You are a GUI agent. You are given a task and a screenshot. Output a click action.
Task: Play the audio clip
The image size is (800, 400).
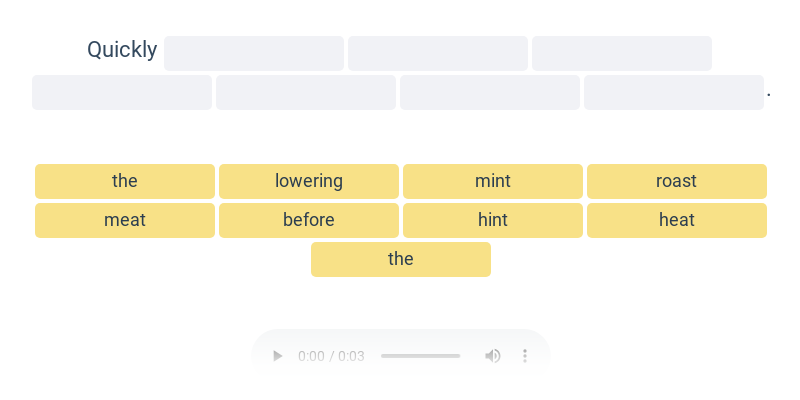tap(278, 356)
